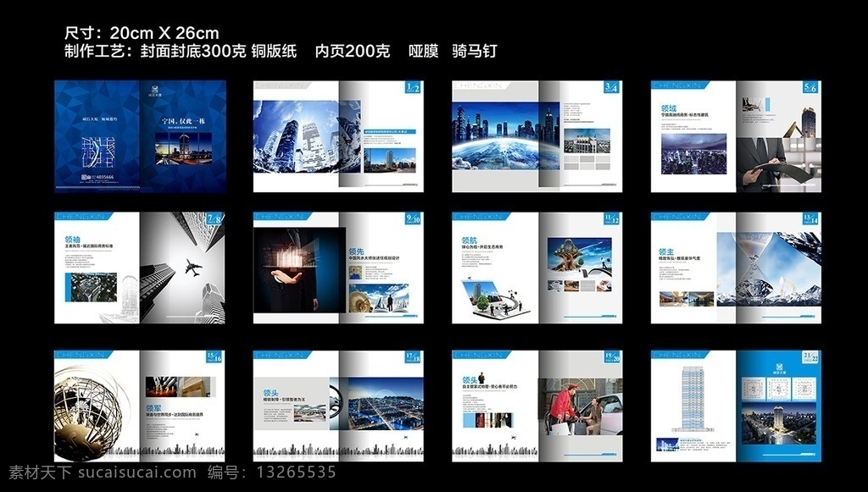The image size is (868, 492).
Task: Select the pages 9/10 spread thumbnail
Action: [338, 268]
